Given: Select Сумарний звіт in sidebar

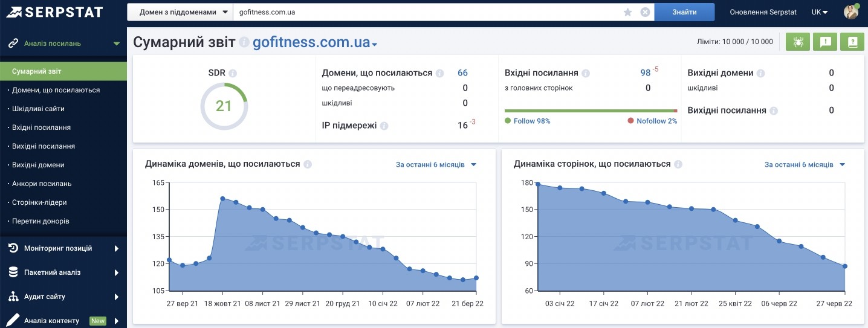Looking at the screenshot, I should [63, 71].
